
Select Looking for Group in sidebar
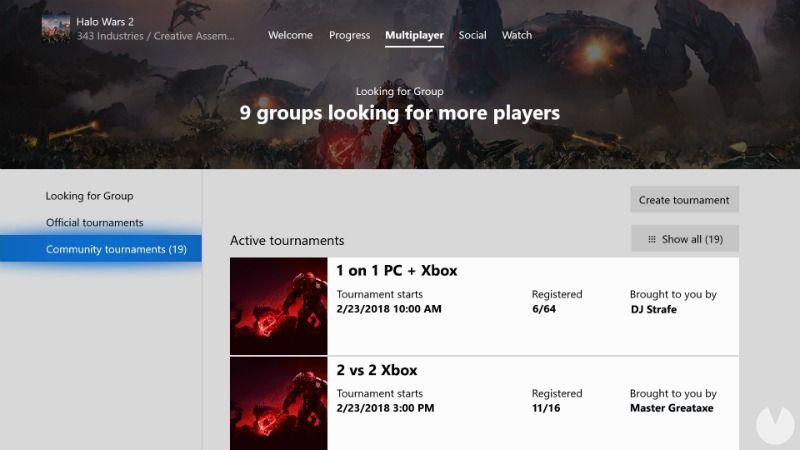point(89,196)
